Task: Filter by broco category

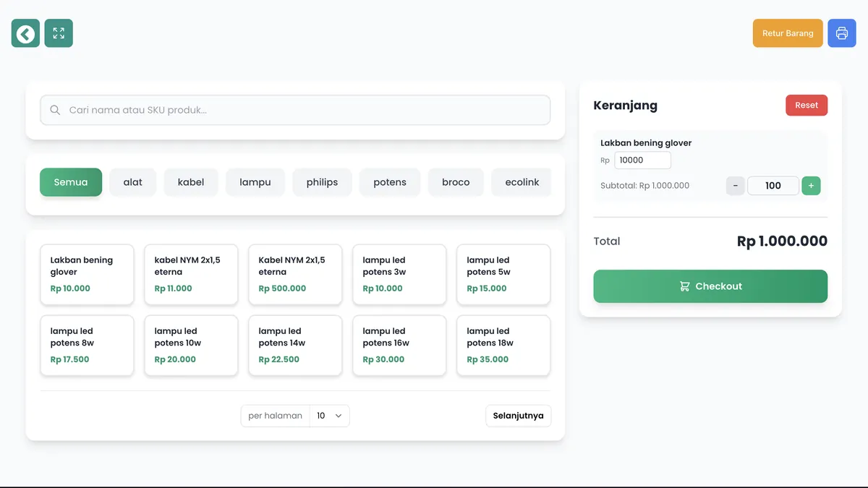Action: pyautogui.click(x=456, y=182)
